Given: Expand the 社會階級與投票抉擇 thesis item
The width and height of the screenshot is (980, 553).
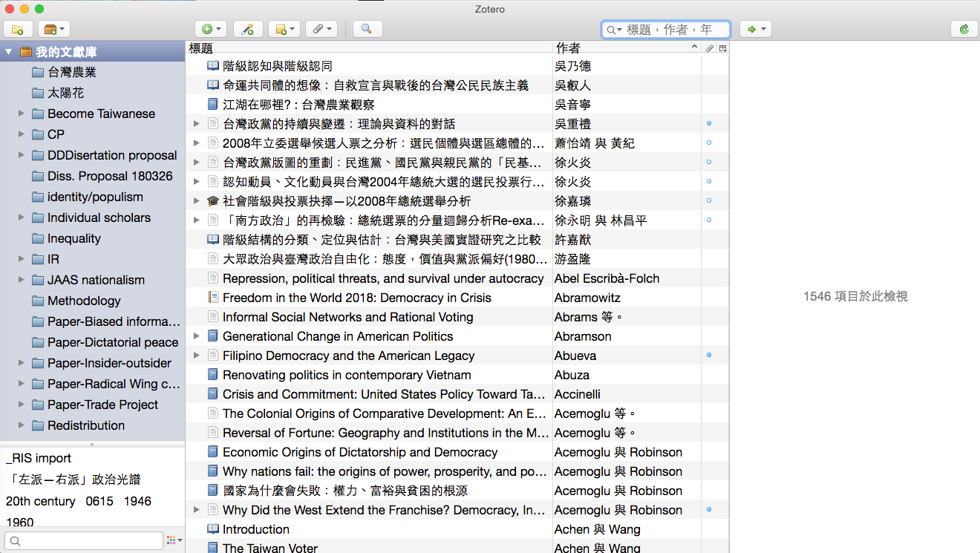Looking at the screenshot, I should (x=196, y=201).
